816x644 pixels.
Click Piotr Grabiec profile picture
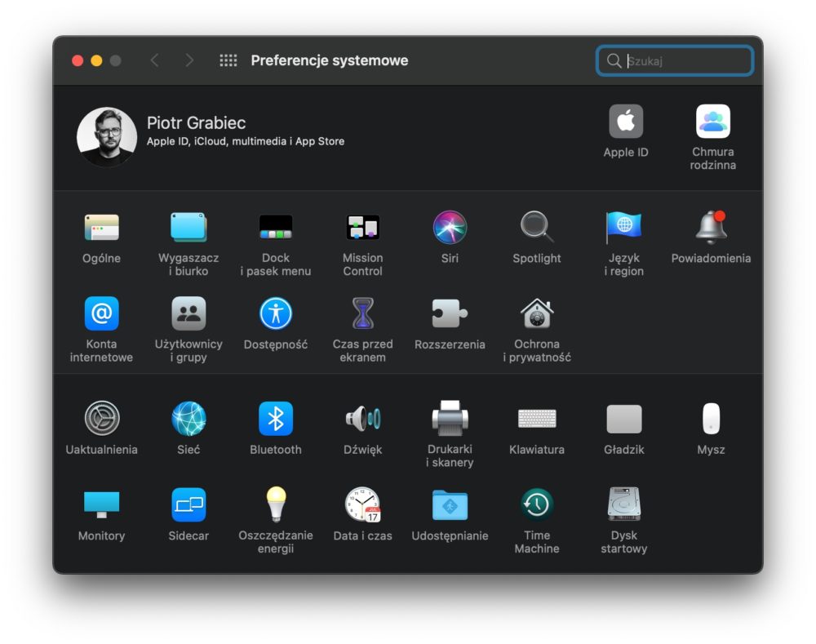(x=107, y=137)
